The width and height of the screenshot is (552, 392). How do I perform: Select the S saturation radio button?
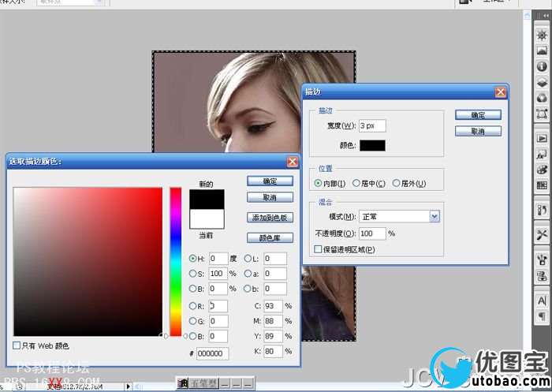[x=192, y=274]
